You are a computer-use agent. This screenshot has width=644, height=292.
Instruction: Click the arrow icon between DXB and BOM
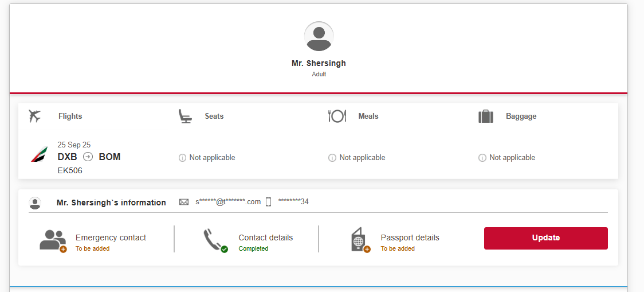coord(88,157)
